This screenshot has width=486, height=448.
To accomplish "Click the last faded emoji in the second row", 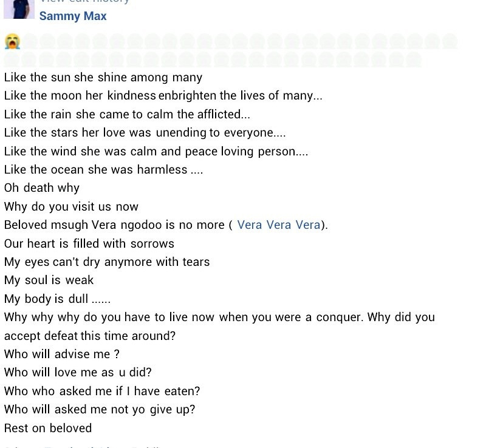I will [414, 59].
